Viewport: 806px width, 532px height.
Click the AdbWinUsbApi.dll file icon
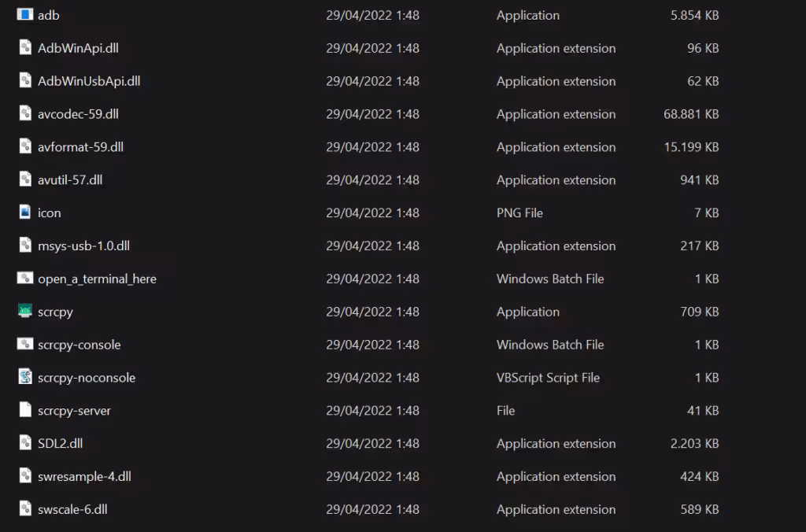pyautogui.click(x=25, y=80)
